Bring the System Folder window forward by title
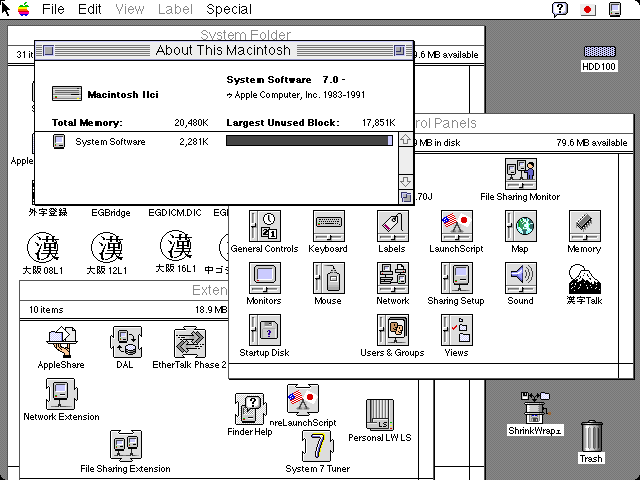640x480 pixels. tap(246, 35)
